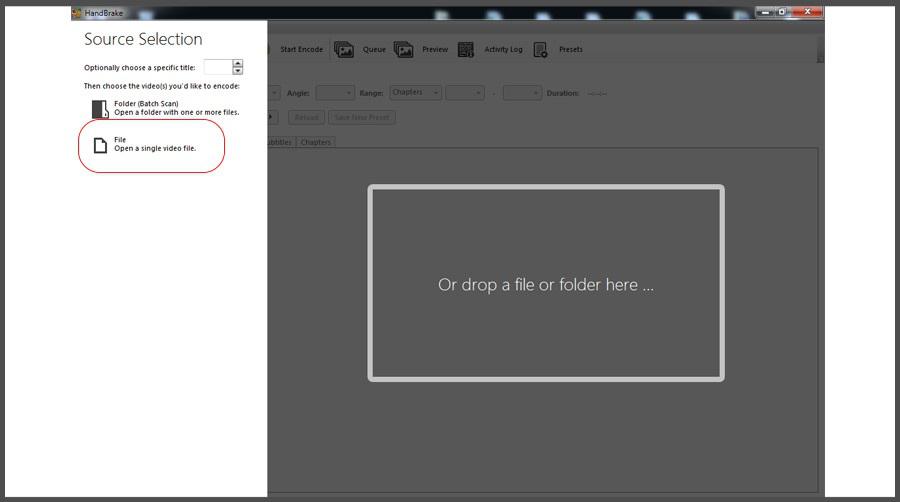
Task: Choose Folder (Batch Scan) source option
Action: tap(165, 108)
